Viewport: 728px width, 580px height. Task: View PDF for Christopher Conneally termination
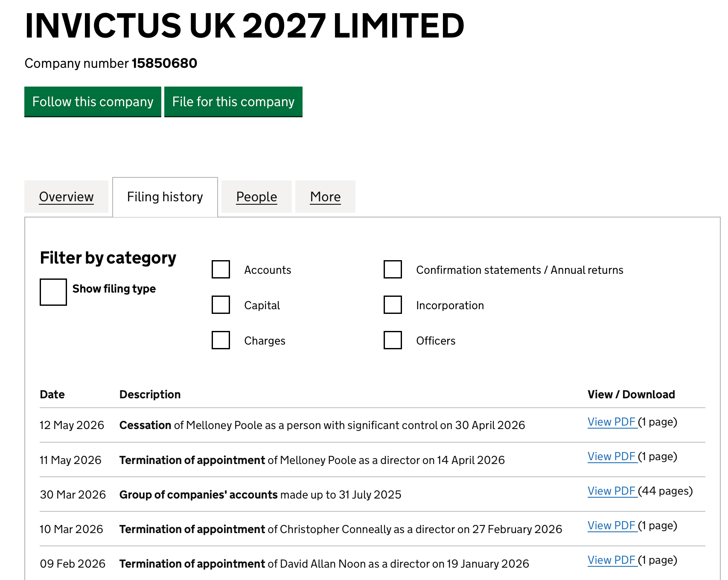612,525
